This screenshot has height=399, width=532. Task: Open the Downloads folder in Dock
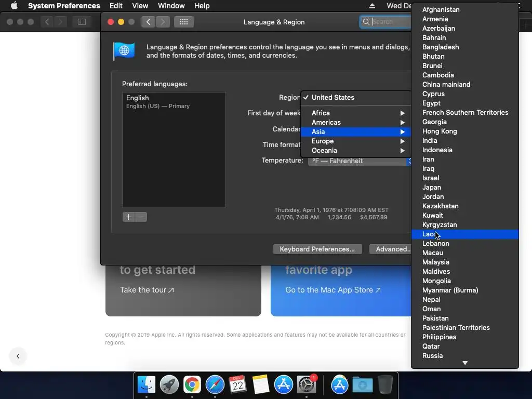(x=362, y=385)
